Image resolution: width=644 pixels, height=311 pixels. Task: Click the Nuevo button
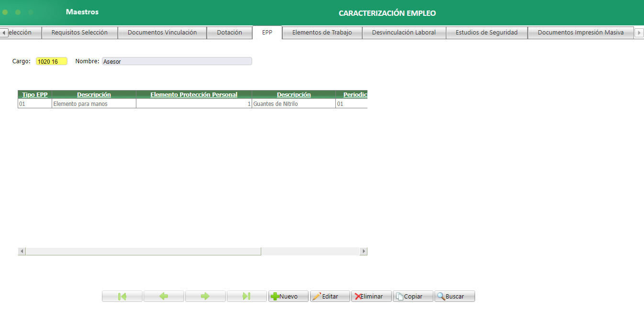pyautogui.click(x=289, y=296)
